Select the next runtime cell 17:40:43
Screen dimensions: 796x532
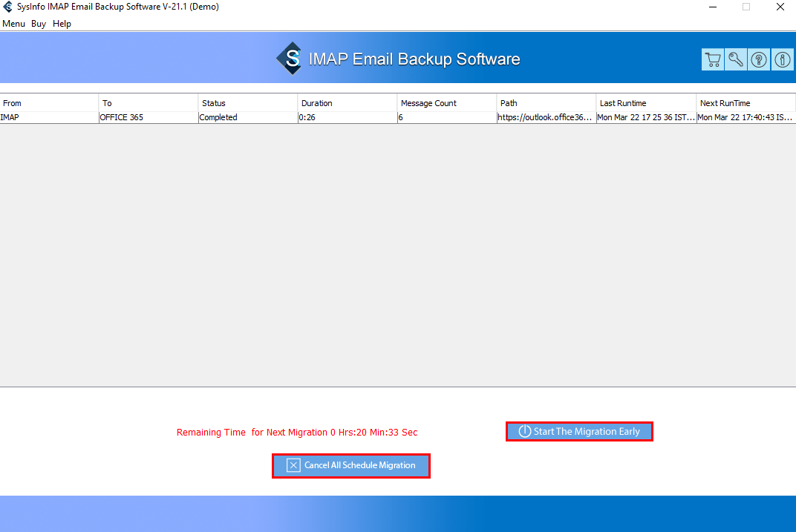click(x=746, y=117)
